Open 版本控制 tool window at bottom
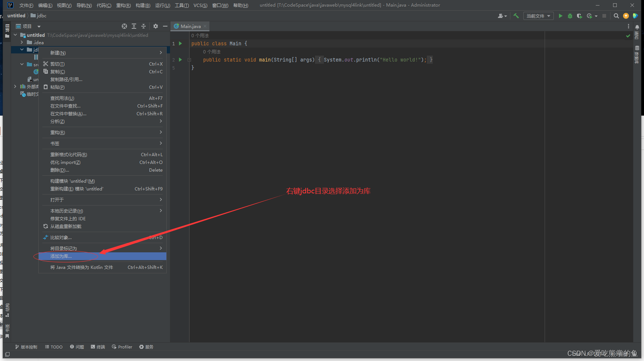Viewport: 644px width, 361px height. [26, 347]
